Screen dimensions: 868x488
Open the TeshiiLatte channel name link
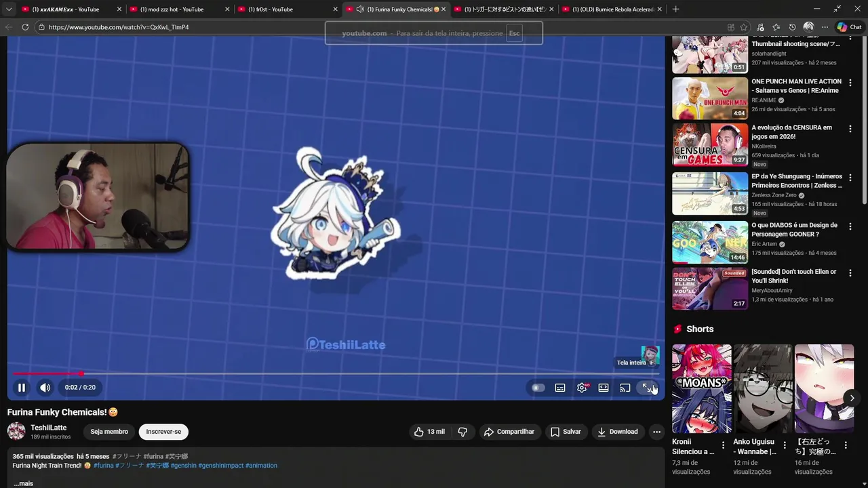point(48,428)
